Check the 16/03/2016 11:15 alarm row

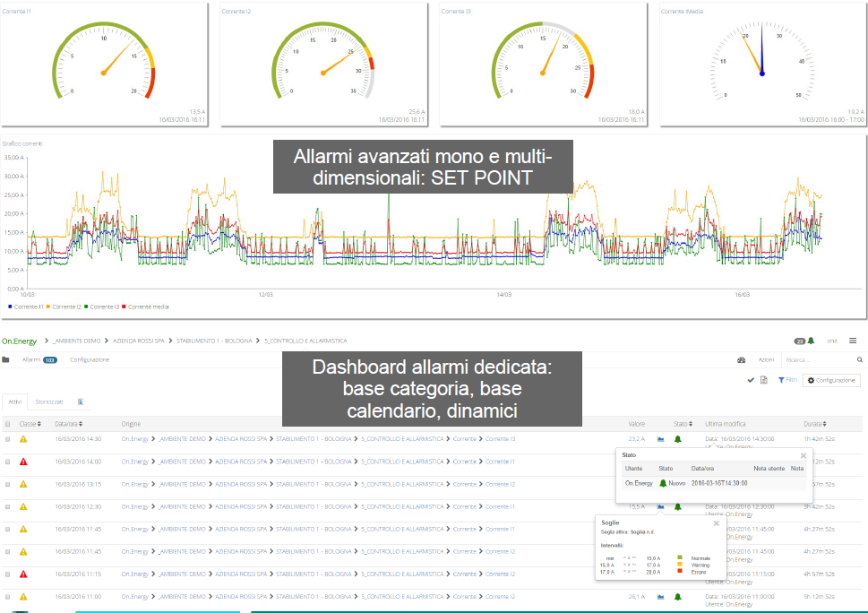point(8,574)
